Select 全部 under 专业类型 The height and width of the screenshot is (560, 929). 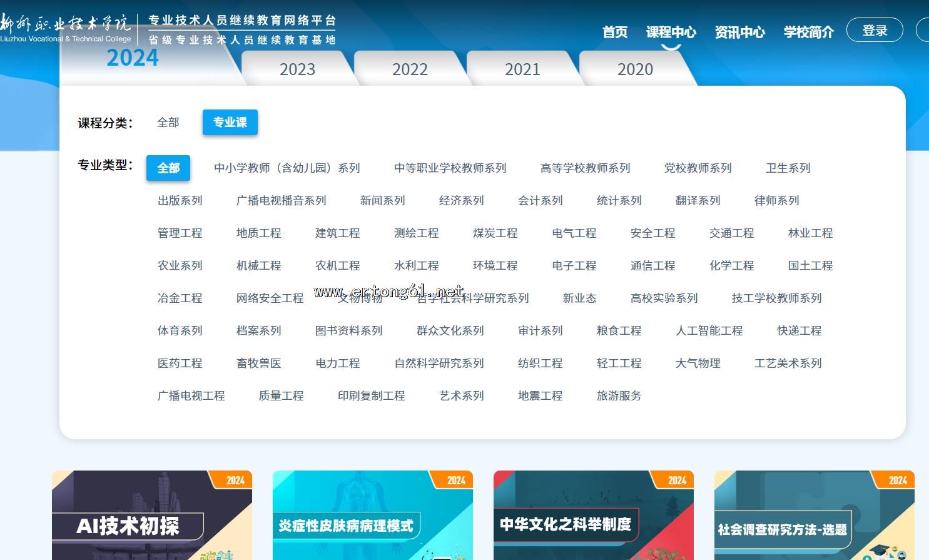168,168
